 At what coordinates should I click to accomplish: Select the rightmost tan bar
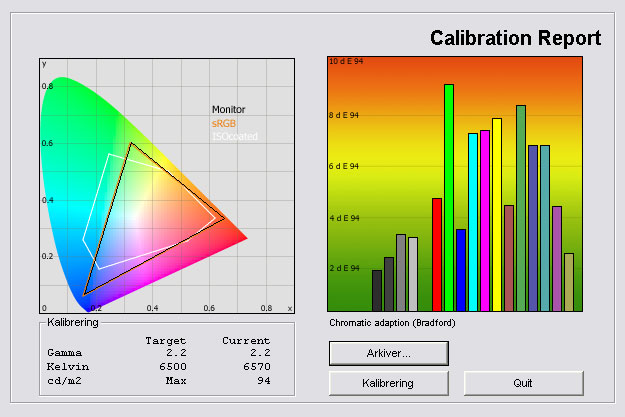(x=569, y=281)
